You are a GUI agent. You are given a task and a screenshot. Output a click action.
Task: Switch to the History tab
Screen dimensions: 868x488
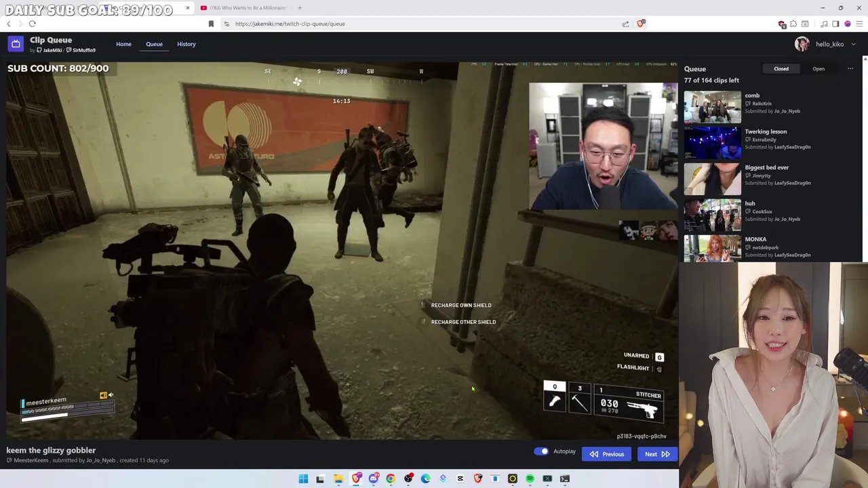point(186,44)
